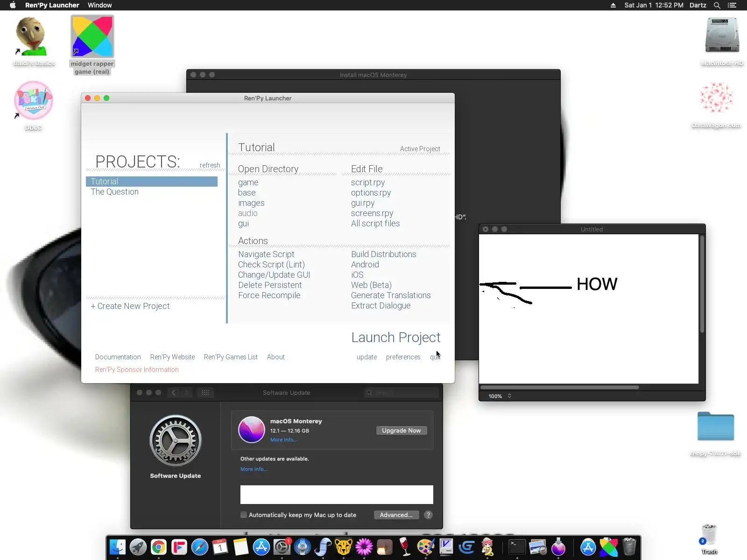
Task: Refresh the projects list
Action: pos(210,165)
